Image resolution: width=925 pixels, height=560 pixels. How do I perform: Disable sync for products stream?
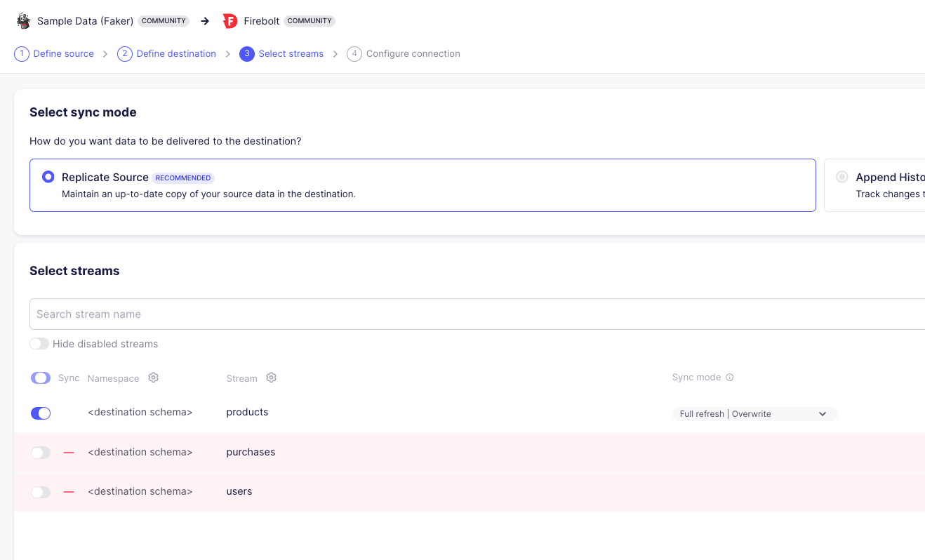(x=41, y=413)
